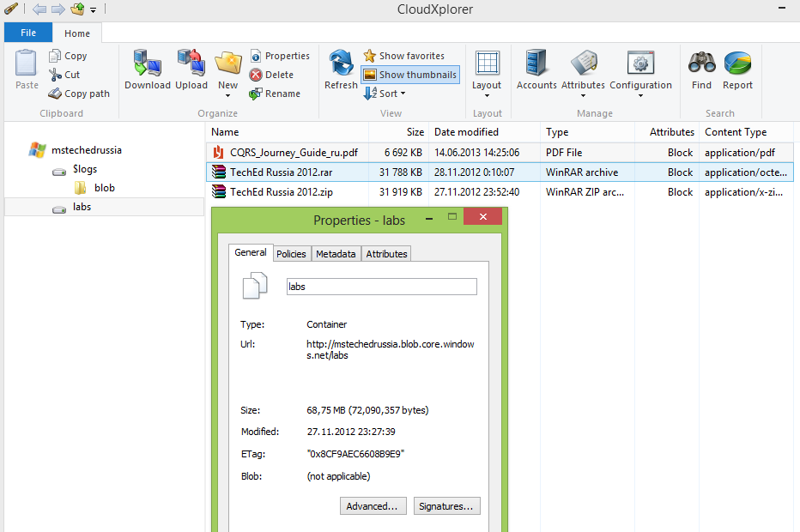Click the Download icon

pos(147,63)
